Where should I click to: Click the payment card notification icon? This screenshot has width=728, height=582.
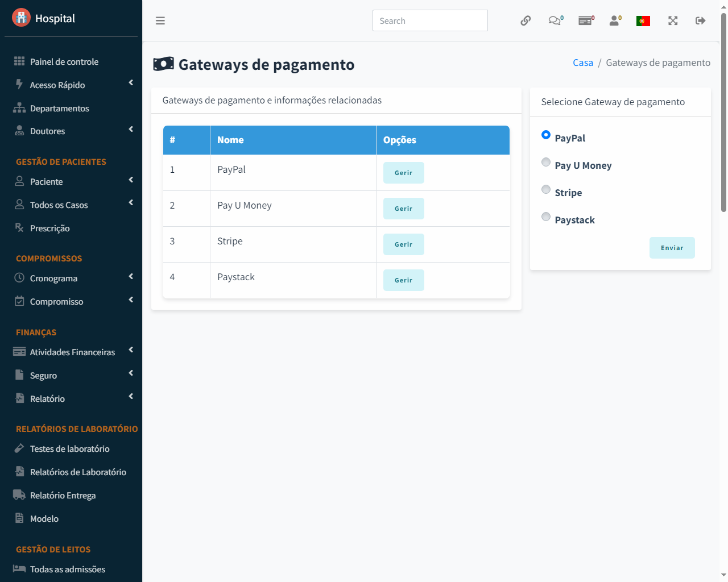point(585,21)
